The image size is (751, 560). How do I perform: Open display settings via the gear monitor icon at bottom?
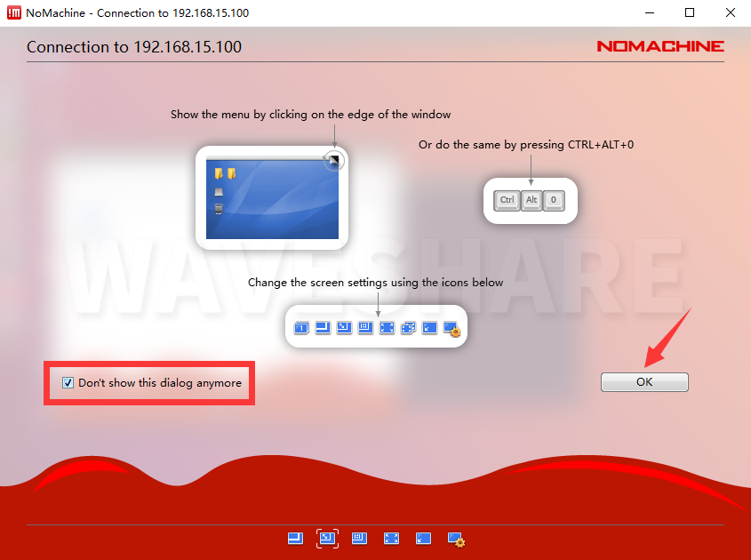[x=456, y=540]
